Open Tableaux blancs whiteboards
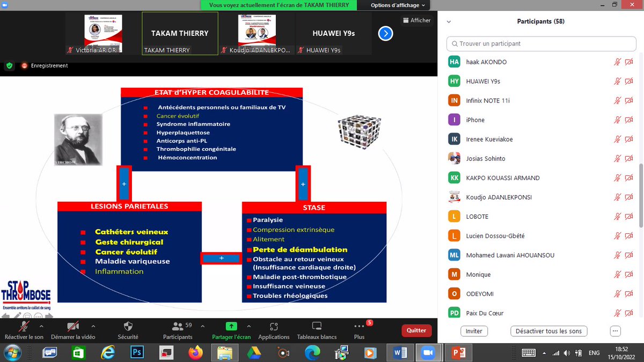Screen dimensions: 644x362 pos(317,330)
